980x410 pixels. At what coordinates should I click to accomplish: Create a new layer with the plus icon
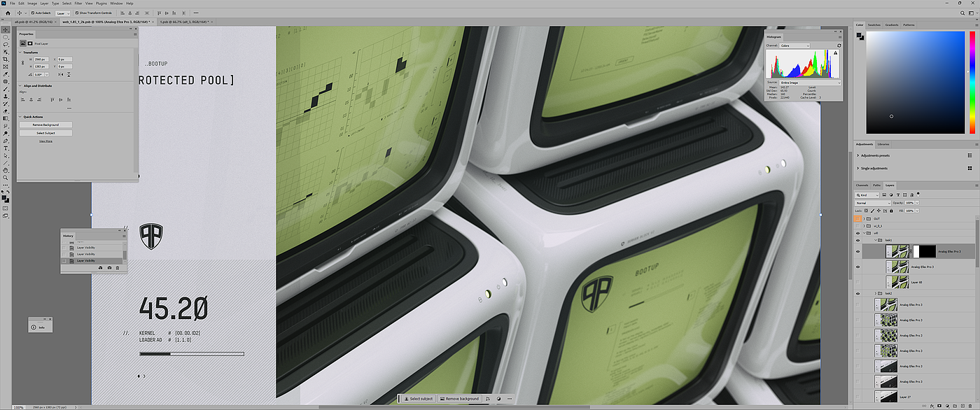[962, 406]
